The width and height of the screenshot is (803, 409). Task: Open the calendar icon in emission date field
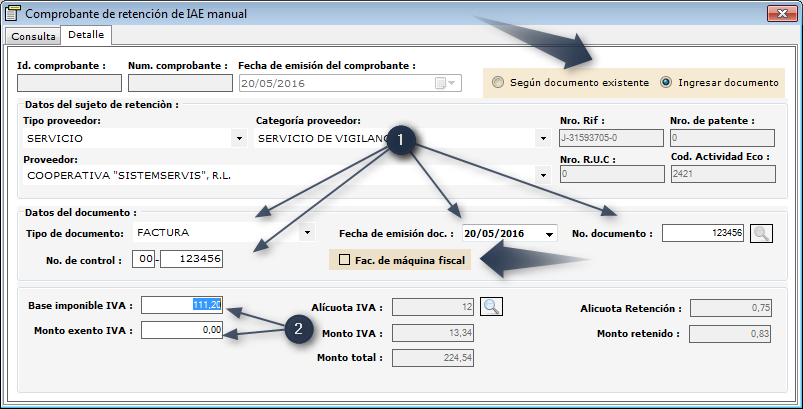445,83
